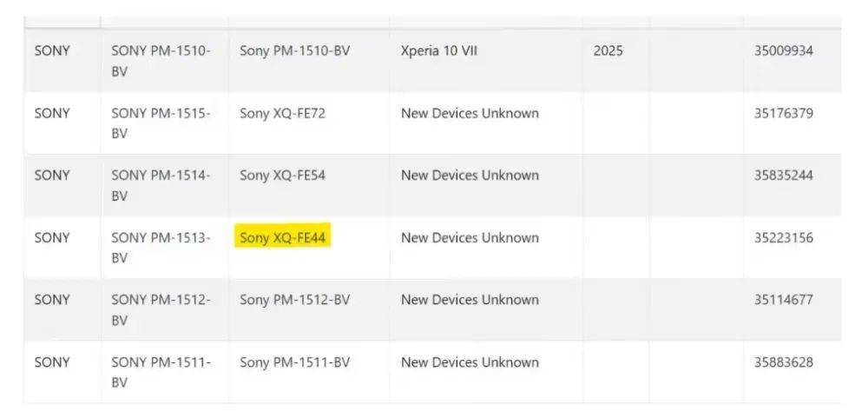Click the Sony XQ-FE72 model cell
868x418 pixels.
[282, 114]
